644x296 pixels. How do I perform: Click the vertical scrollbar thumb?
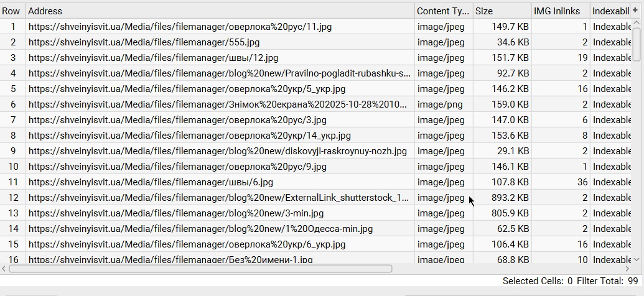coord(637,44)
